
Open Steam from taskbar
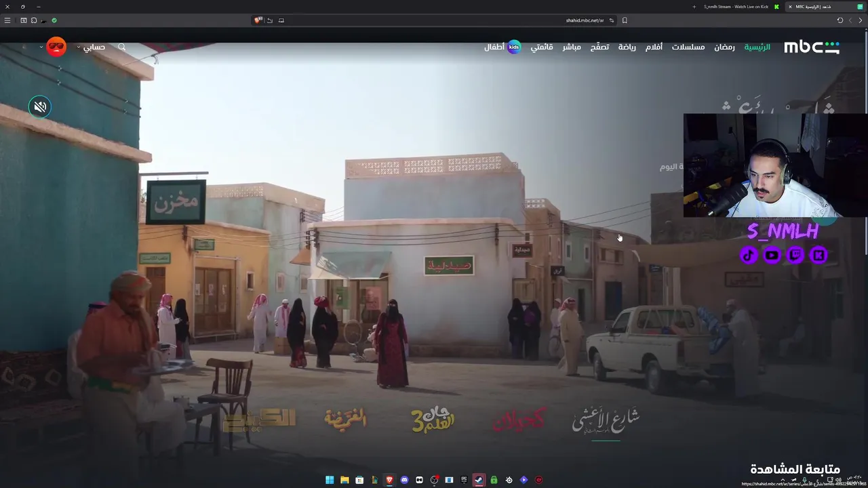coord(479,480)
